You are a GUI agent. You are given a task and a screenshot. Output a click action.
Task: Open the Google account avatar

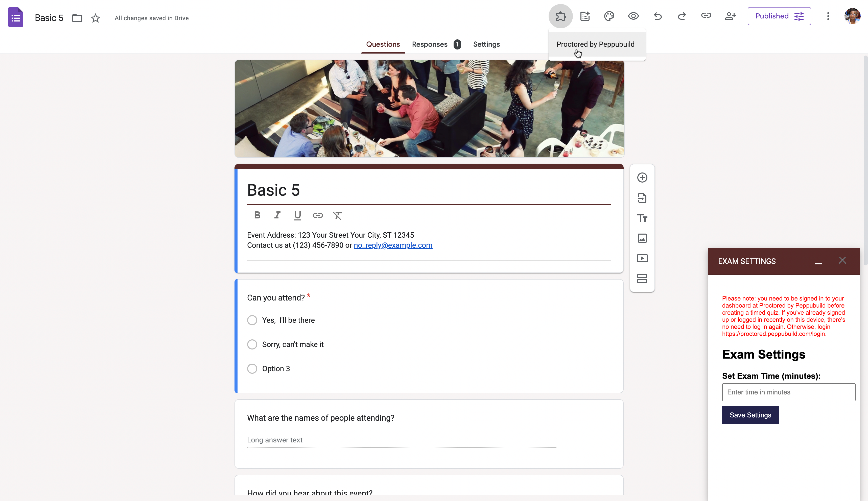(852, 16)
